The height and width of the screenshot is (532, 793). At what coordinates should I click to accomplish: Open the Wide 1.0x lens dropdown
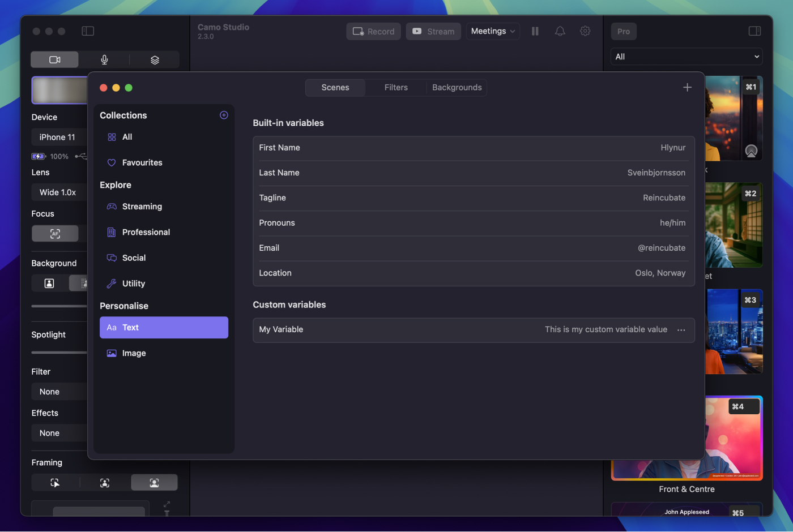(59, 192)
